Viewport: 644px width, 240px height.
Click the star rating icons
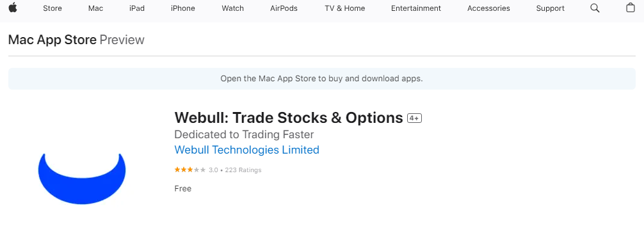point(189,170)
